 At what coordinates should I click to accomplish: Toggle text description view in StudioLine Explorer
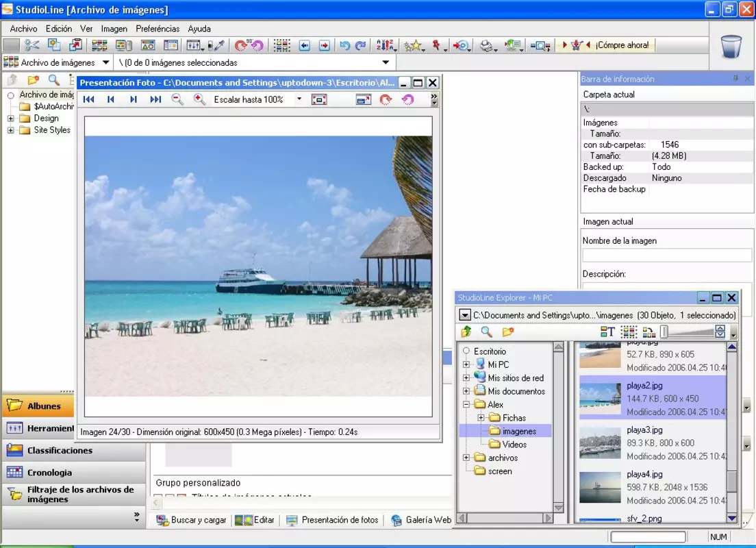tap(607, 332)
